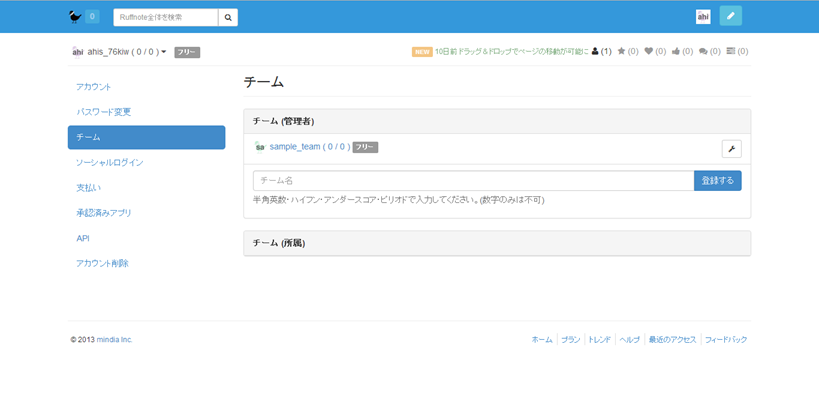
Task: Click the search magnifier button
Action: pyautogui.click(x=228, y=17)
